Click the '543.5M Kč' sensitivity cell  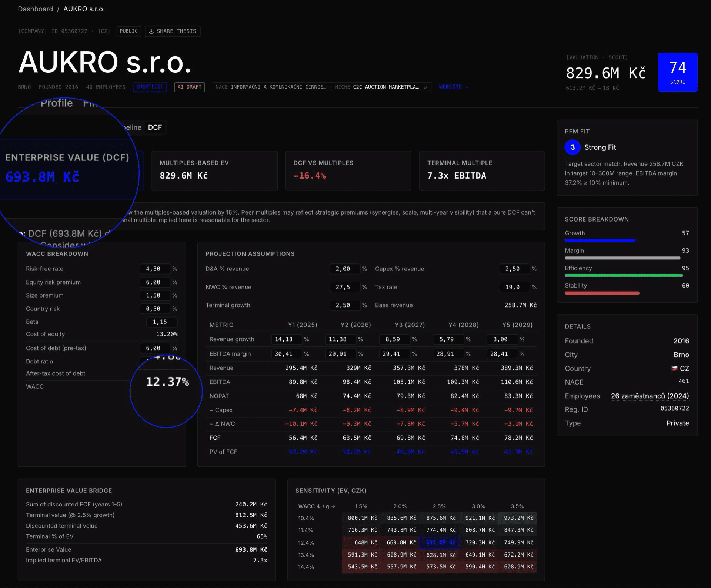point(361,567)
